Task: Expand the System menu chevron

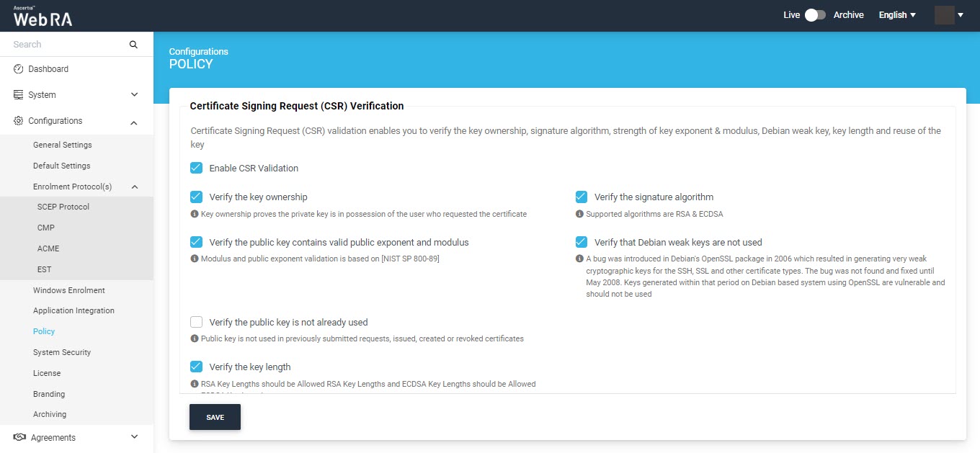Action: (x=134, y=95)
